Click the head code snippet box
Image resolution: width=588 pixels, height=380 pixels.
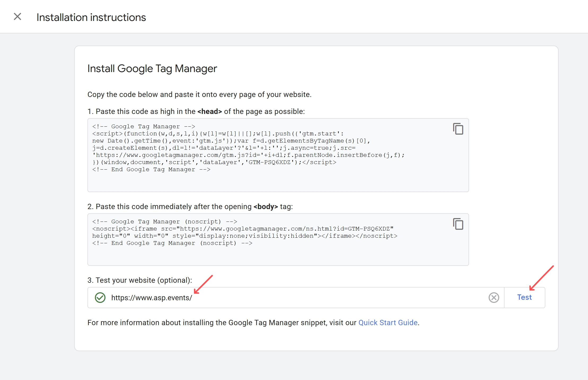pyautogui.click(x=278, y=155)
